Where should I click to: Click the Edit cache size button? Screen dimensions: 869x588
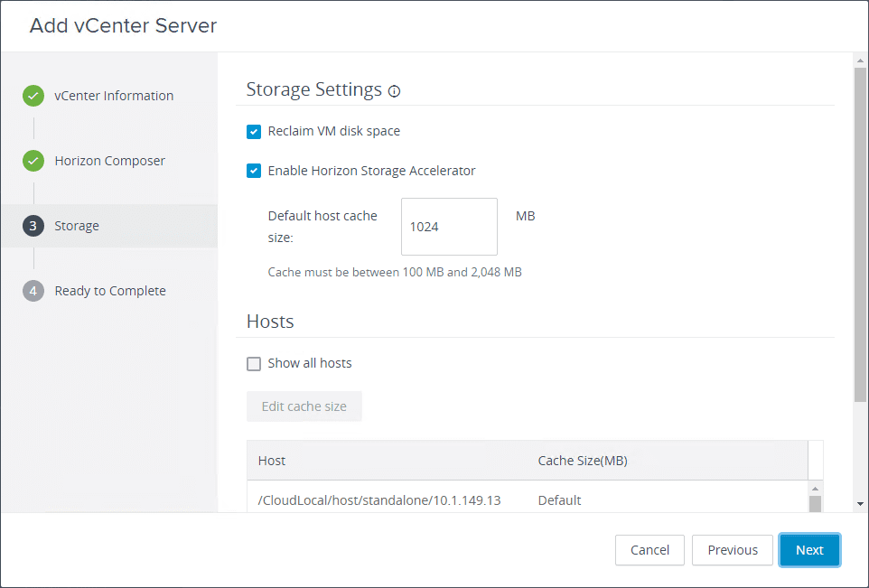[x=304, y=406]
